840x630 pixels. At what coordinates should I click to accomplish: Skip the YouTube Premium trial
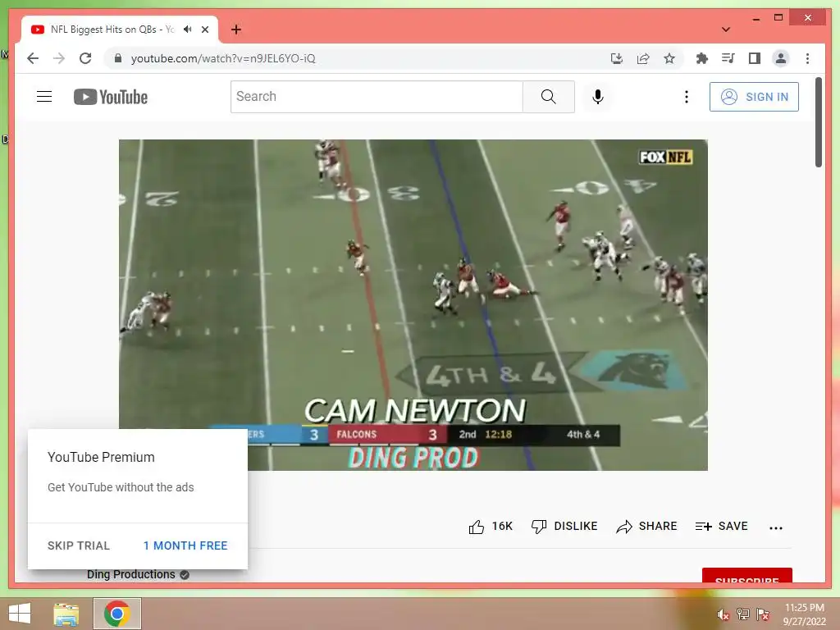pos(78,546)
